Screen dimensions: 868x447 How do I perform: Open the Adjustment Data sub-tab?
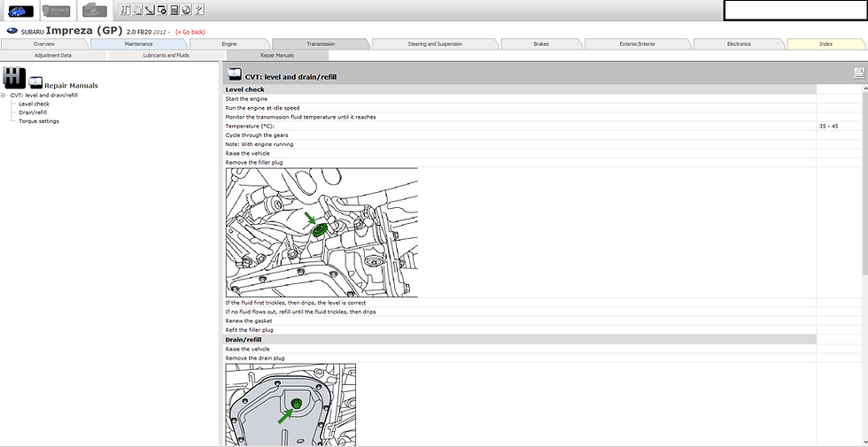[53, 55]
